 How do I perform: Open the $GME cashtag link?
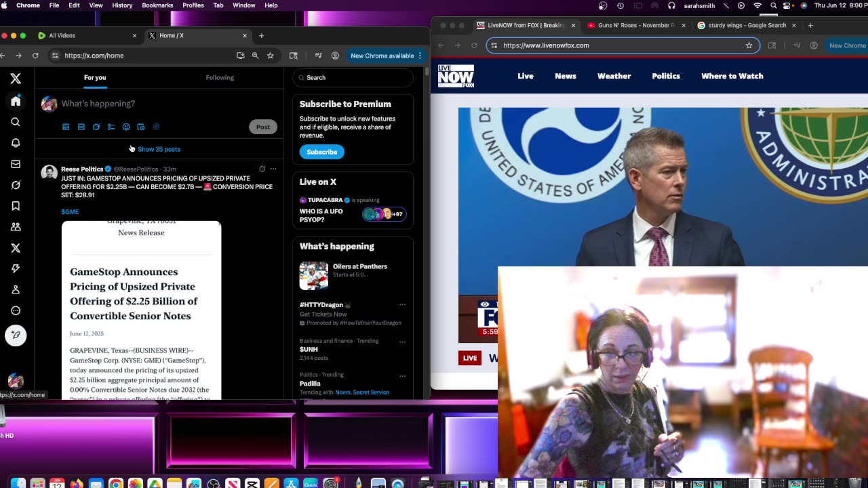click(70, 211)
